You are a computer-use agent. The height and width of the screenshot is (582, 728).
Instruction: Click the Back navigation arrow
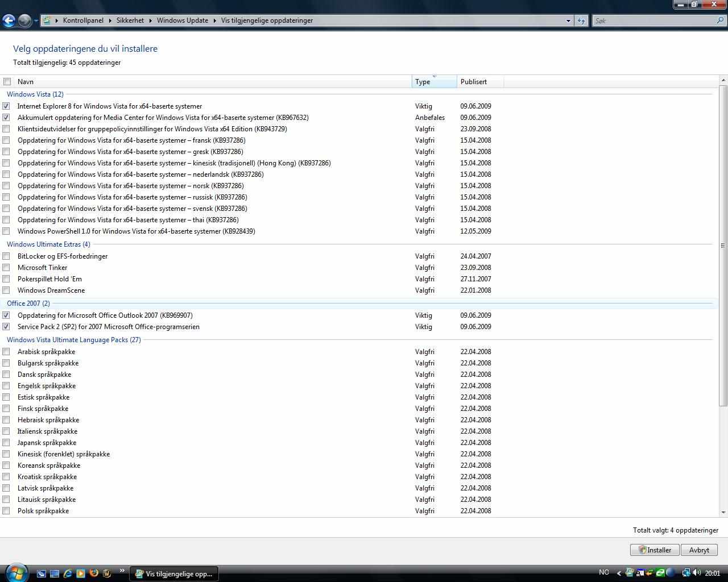click(9, 20)
